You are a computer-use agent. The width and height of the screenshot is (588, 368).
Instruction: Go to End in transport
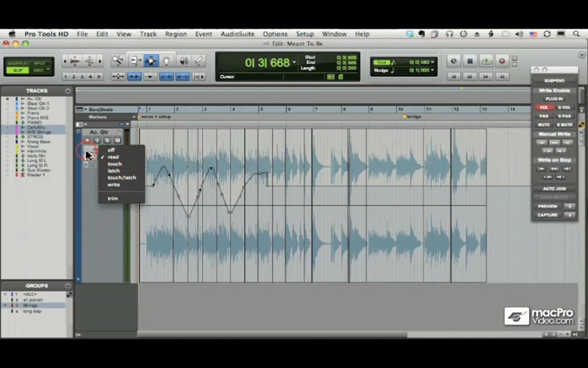tap(502, 77)
